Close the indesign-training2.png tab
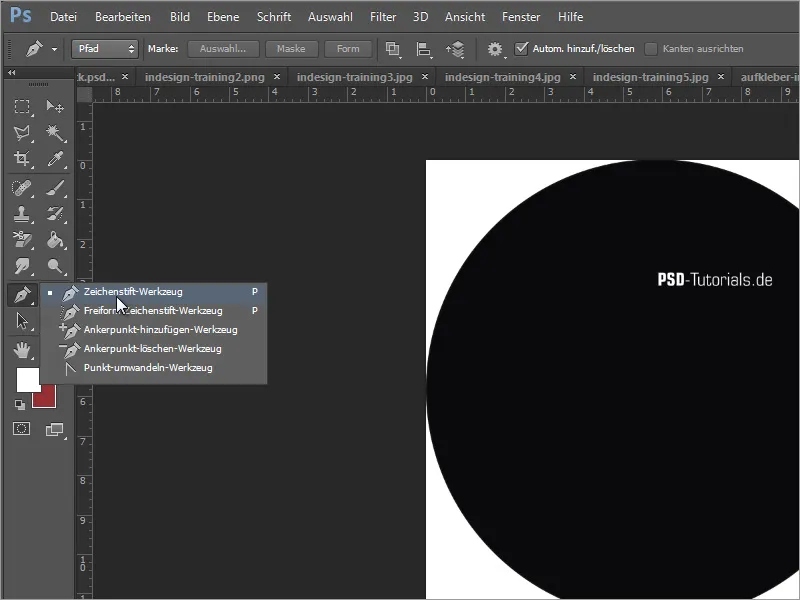This screenshot has width=800, height=600. point(277,77)
